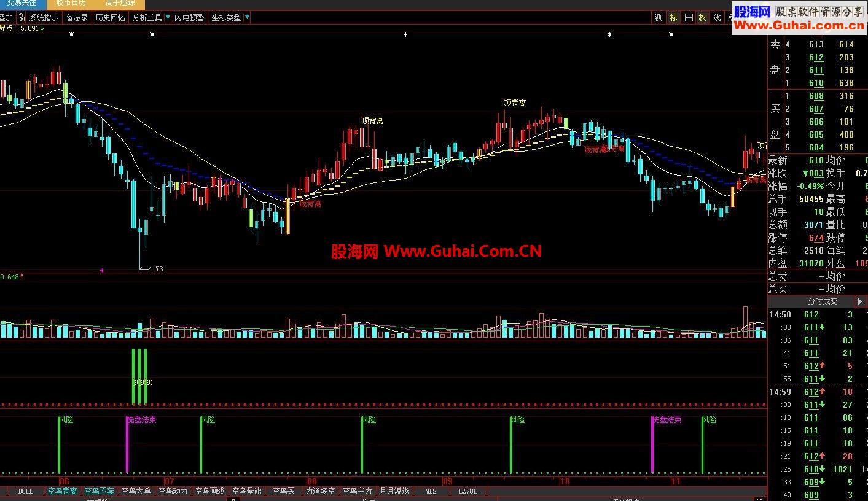
Task: Open the 坐标类型 coordinate type dropdown
Action: pos(248,17)
